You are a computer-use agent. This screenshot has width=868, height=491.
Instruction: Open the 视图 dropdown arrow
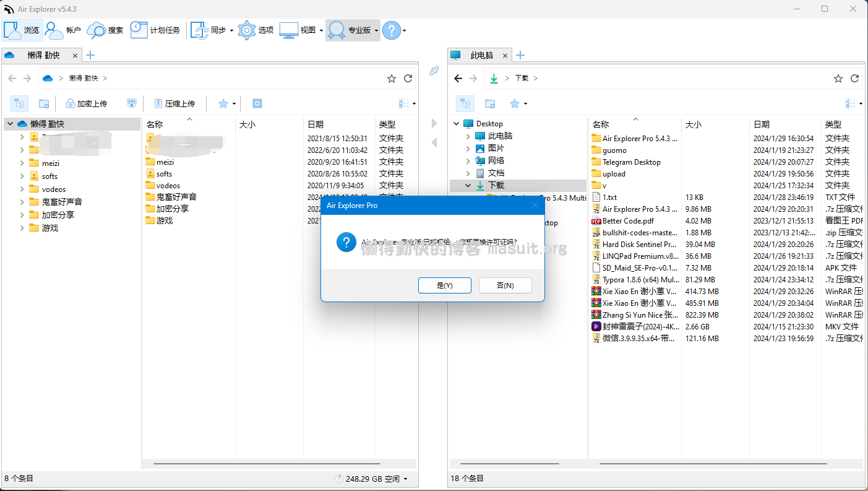point(321,30)
